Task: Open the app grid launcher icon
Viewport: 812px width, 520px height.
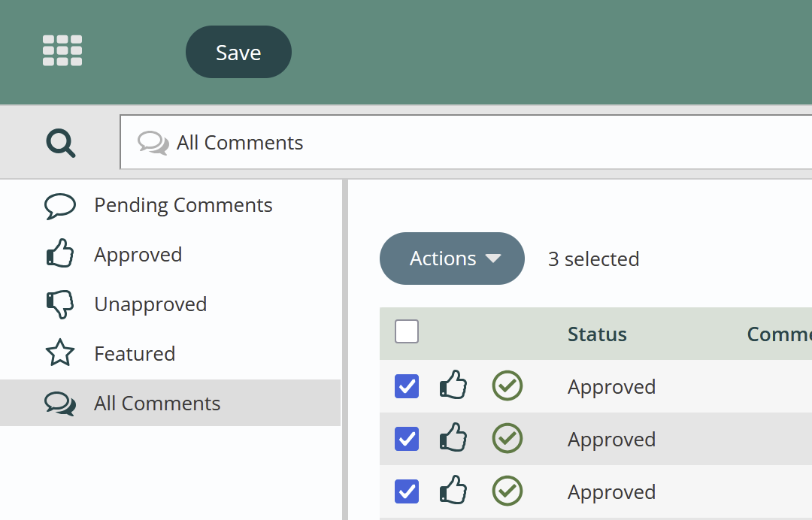Action: 62,51
